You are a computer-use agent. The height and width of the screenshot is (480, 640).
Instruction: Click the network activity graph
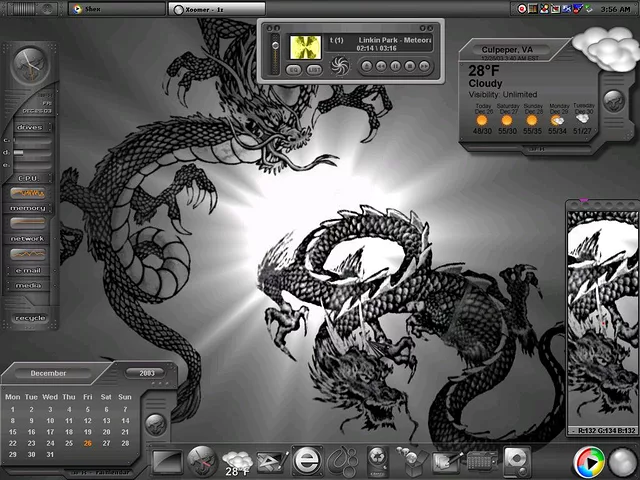(x=28, y=254)
